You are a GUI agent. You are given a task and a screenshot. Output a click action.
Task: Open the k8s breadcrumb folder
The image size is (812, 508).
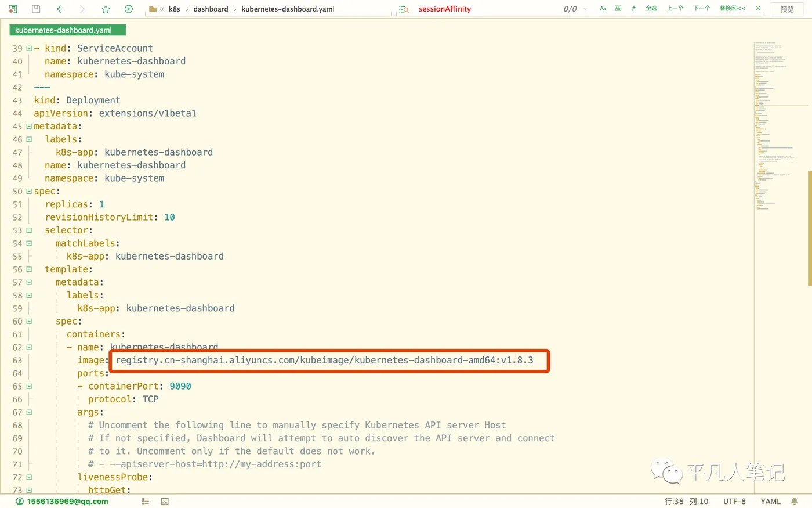coord(175,9)
